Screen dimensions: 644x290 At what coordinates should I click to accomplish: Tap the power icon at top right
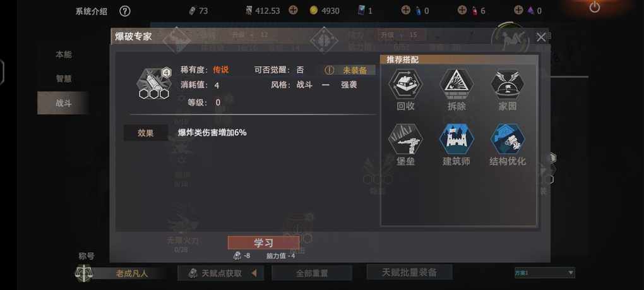tap(594, 7)
